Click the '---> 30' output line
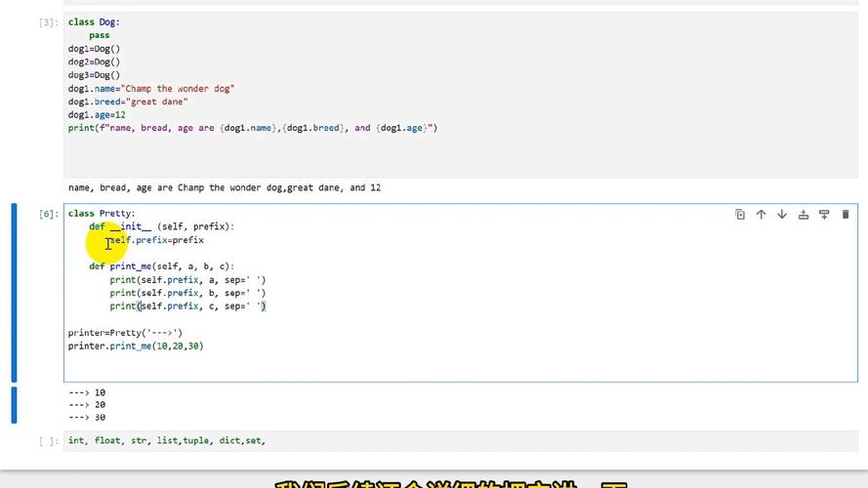The image size is (868, 488). click(x=87, y=418)
